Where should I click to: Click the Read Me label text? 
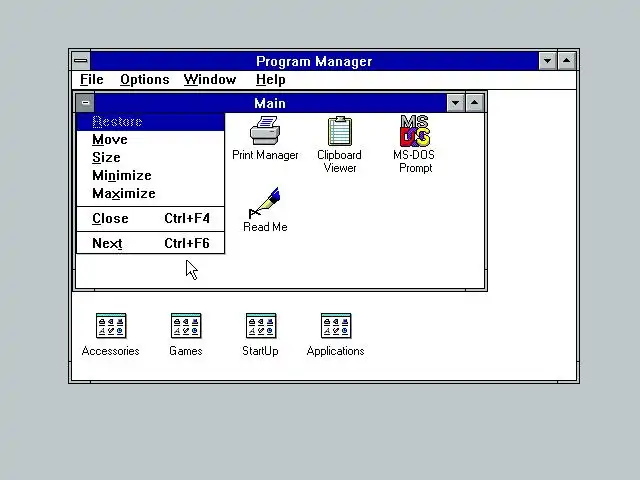(x=265, y=227)
